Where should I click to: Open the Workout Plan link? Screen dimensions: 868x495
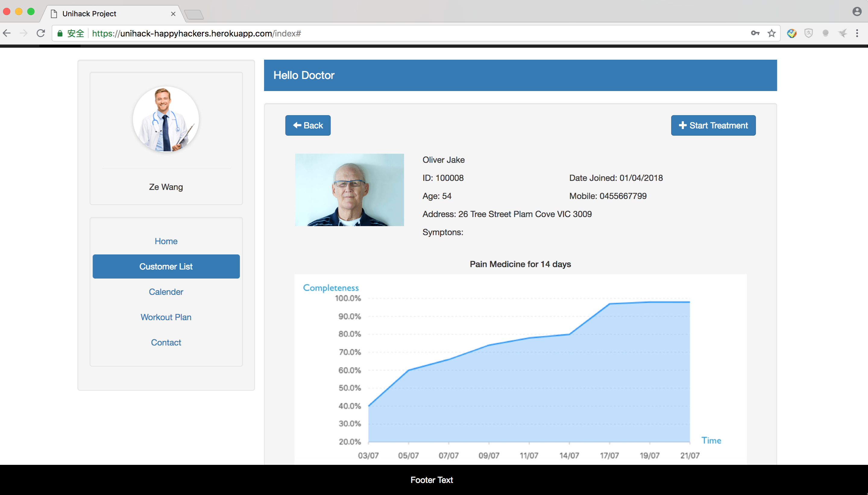point(166,317)
